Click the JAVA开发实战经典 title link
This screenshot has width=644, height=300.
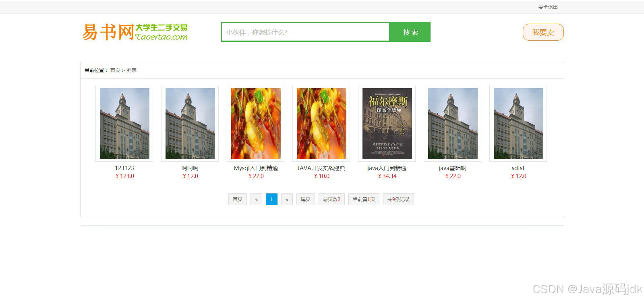point(321,168)
